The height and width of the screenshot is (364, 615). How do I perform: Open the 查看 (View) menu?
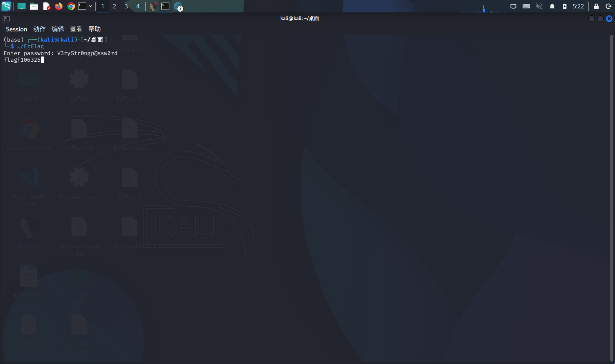pos(76,29)
